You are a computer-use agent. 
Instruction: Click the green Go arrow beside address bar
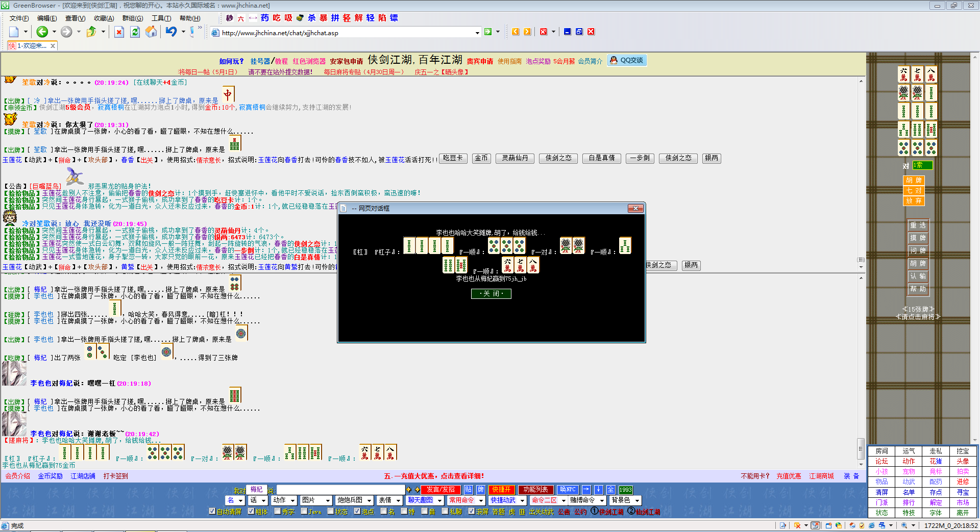point(488,32)
